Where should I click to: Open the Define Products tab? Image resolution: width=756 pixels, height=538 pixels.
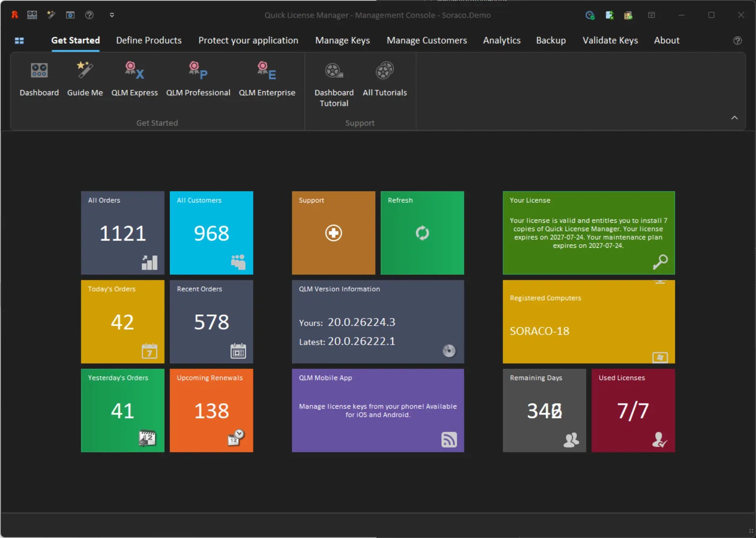[149, 40]
